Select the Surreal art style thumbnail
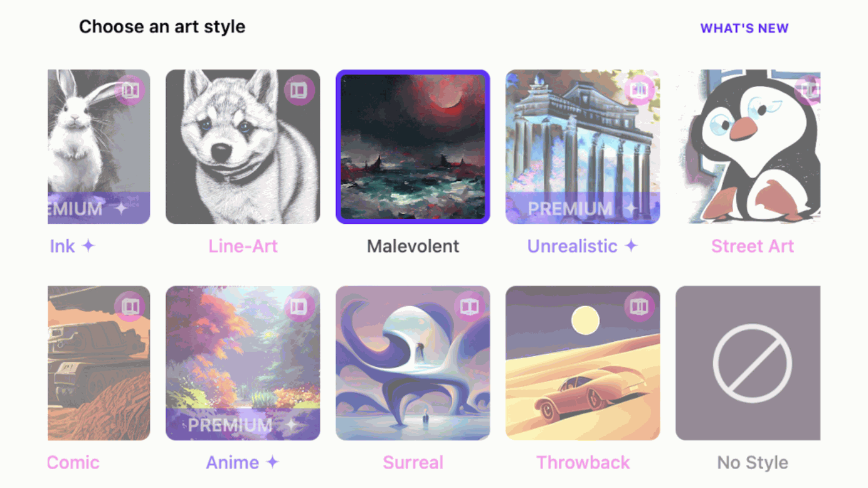This screenshot has height=488, width=868. tap(413, 363)
